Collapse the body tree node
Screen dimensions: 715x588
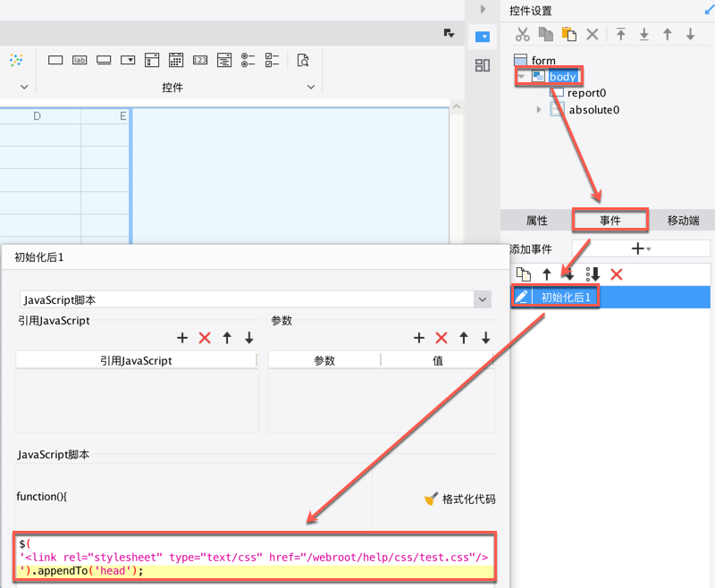tap(522, 77)
